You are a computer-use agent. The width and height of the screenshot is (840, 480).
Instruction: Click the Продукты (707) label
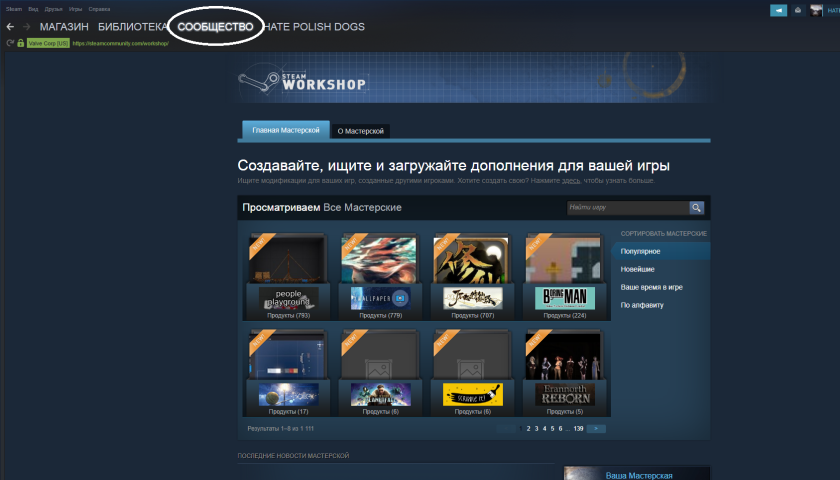472,316
